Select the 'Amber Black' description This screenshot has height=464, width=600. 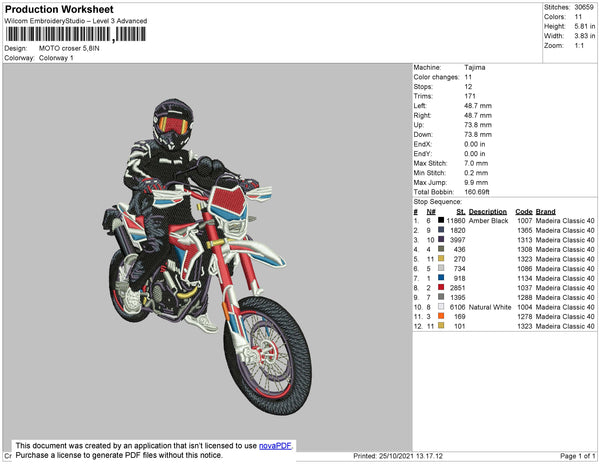coord(488,221)
